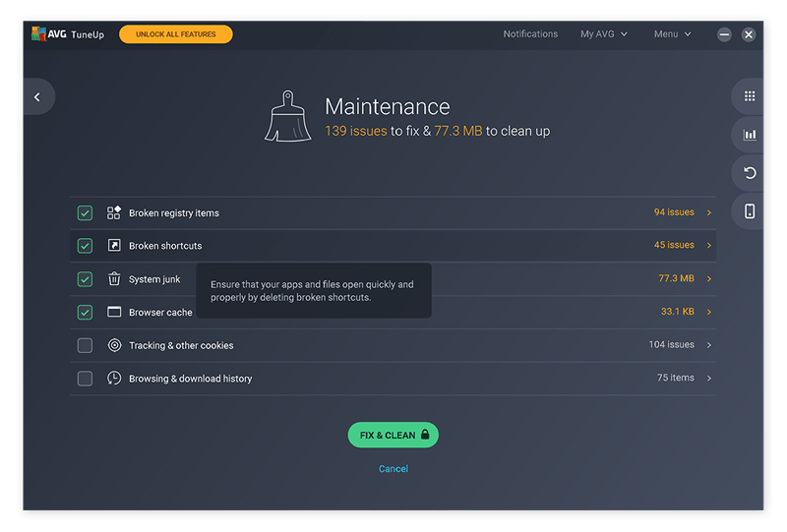Open Notifications in the top bar
Screen dimensions: 787x532
click(530, 34)
